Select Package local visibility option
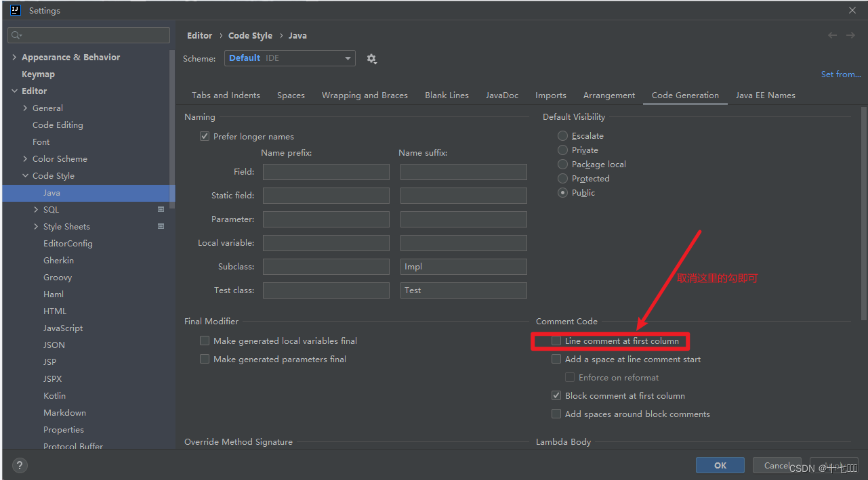868x480 pixels. click(x=562, y=164)
